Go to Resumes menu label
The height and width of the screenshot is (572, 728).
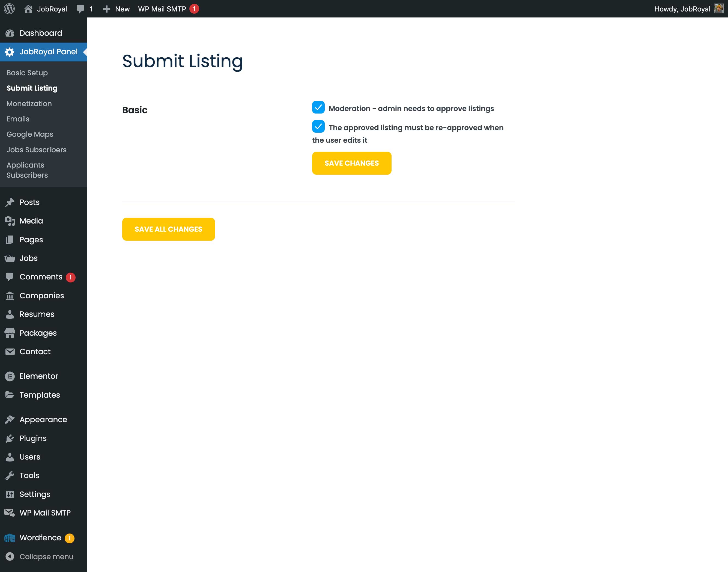(x=37, y=314)
